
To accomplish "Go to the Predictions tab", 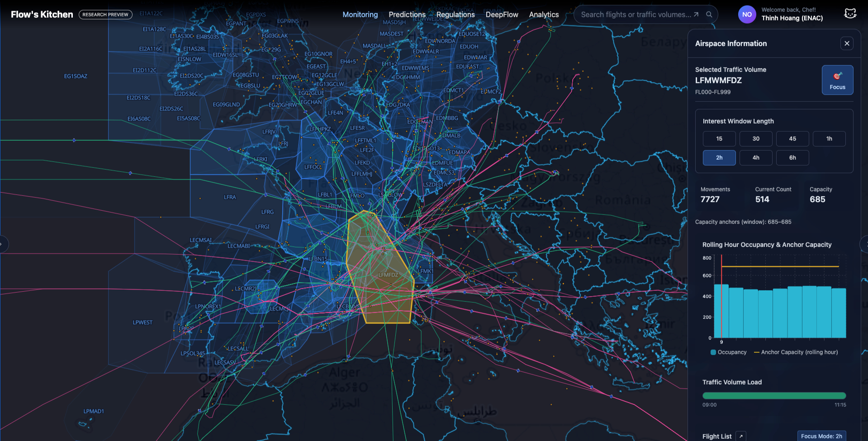I will tap(407, 14).
